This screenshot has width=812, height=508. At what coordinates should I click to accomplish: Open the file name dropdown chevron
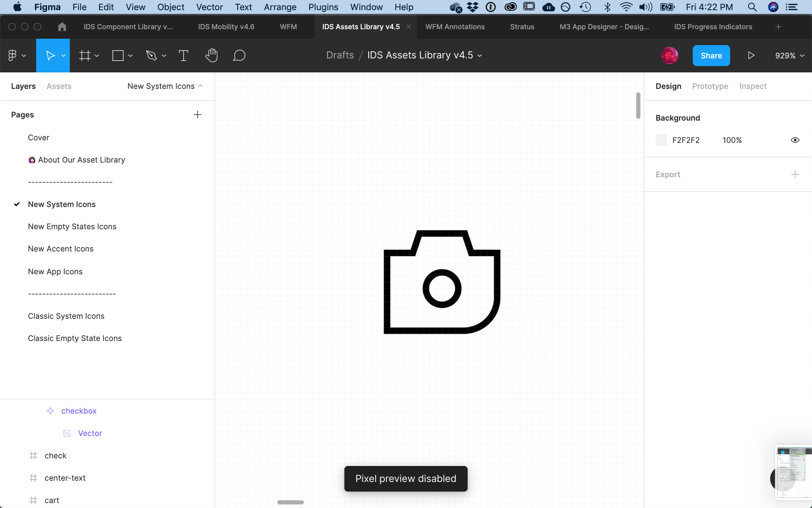click(480, 56)
